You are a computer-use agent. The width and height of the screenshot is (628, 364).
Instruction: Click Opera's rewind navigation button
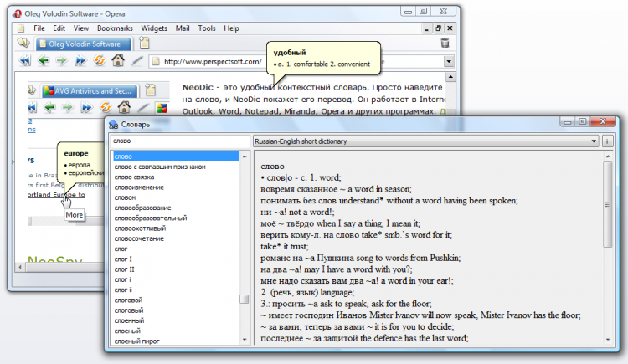[x=25, y=61]
